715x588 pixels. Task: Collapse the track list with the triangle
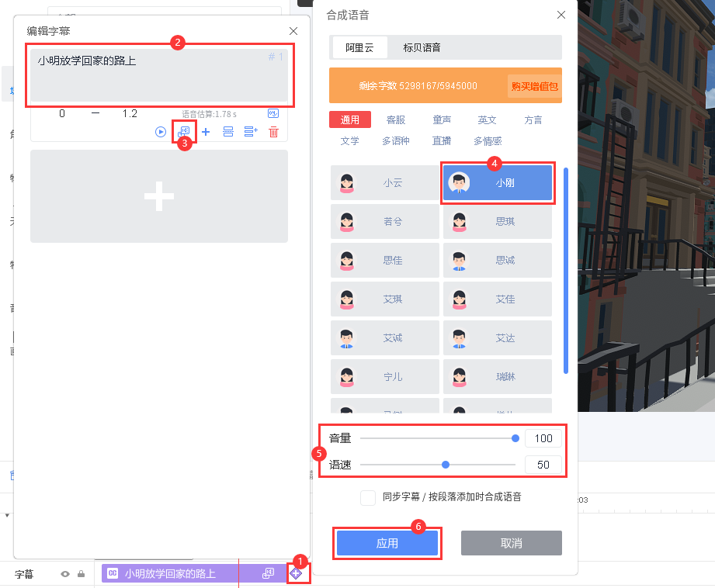5,517
